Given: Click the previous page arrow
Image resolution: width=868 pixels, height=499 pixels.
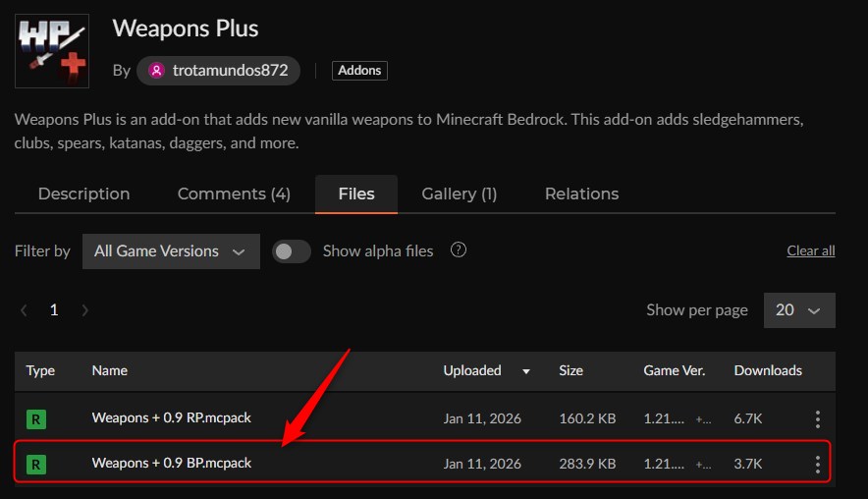Looking at the screenshot, I should coord(24,310).
